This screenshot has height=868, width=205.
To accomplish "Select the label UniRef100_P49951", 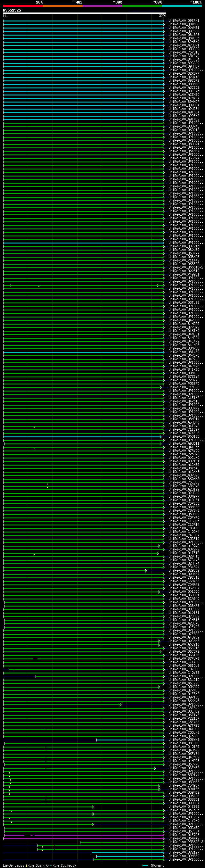I will [x=184, y=275].
